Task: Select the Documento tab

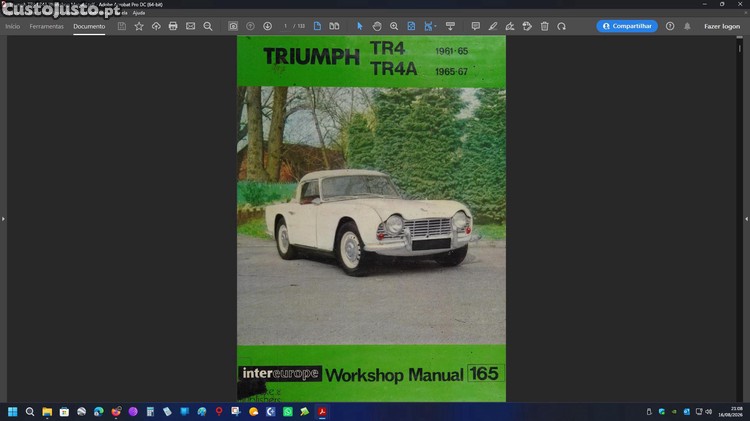Action: (x=89, y=26)
